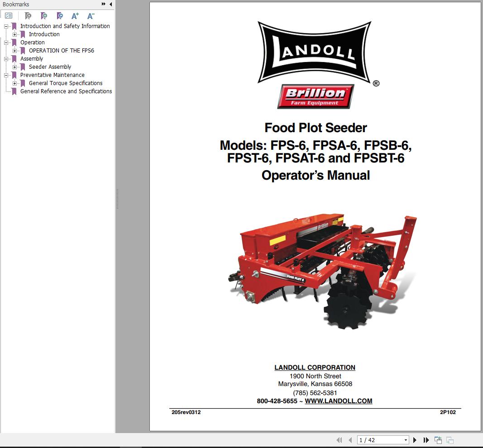Open the General Reference and Specifications bookmark
Image resolution: width=483 pixels, height=448 pixels.
[x=65, y=91]
